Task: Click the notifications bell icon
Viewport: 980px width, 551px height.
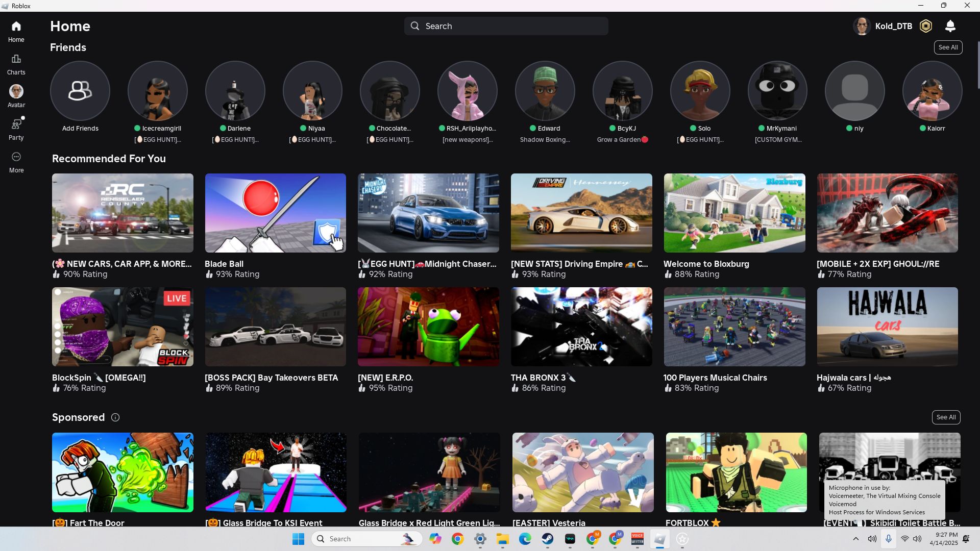Action: coord(950,26)
